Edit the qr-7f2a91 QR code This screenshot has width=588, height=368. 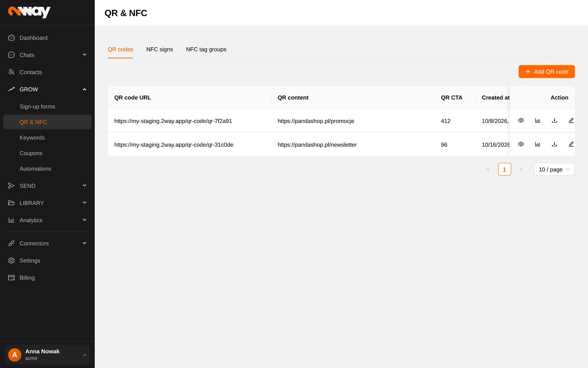click(571, 121)
